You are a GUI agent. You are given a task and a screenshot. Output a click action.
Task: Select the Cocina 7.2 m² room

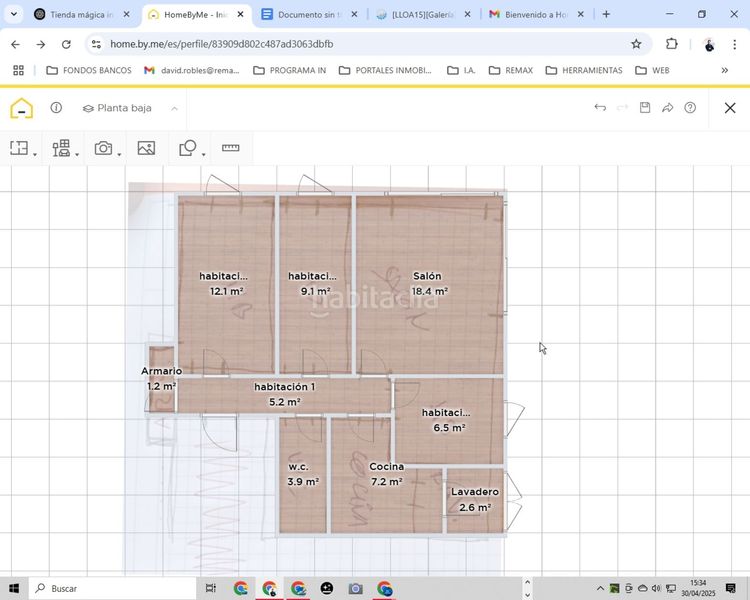(386, 474)
